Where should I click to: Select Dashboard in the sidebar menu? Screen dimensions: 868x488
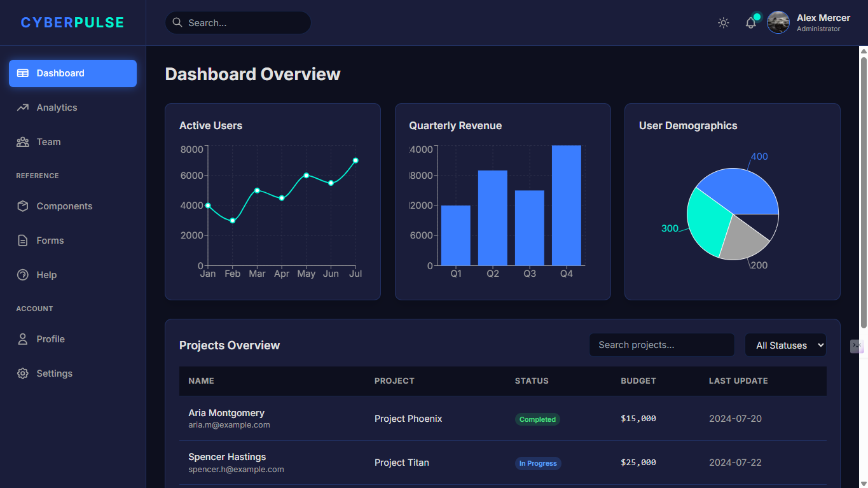tap(72, 73)
